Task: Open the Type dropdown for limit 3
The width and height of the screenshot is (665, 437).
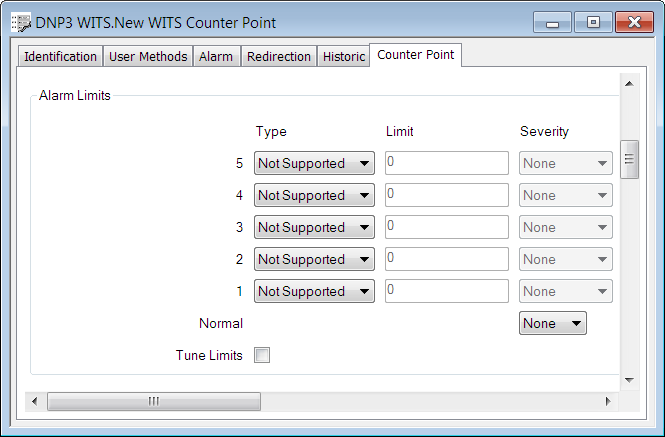Action: pyautogui.click(x=314, y=228)
